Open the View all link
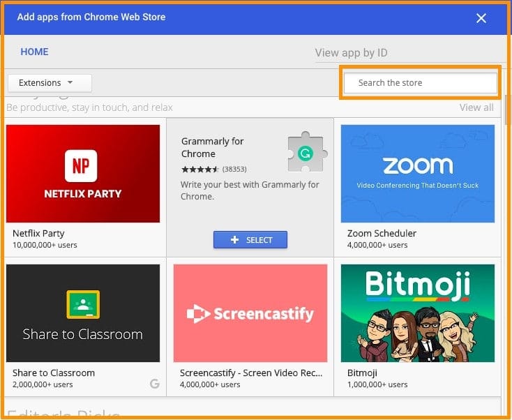The image size is (512, 420). (x=476, y=107)
